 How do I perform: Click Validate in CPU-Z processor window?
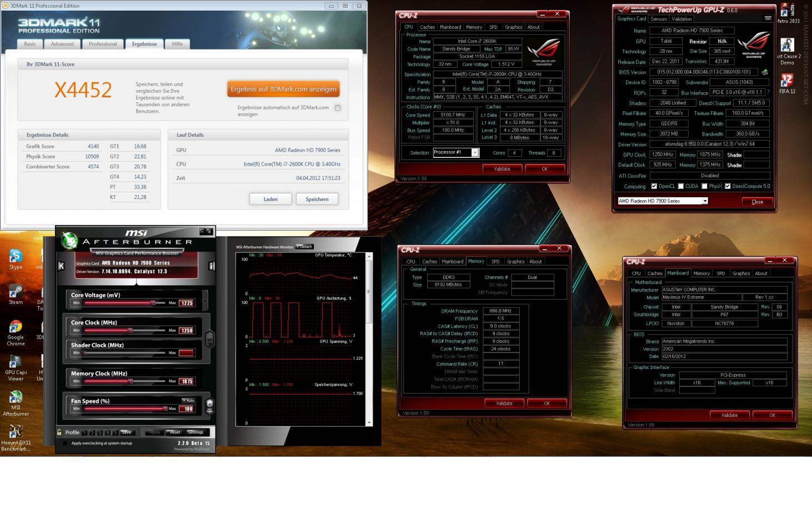(502, 168)
